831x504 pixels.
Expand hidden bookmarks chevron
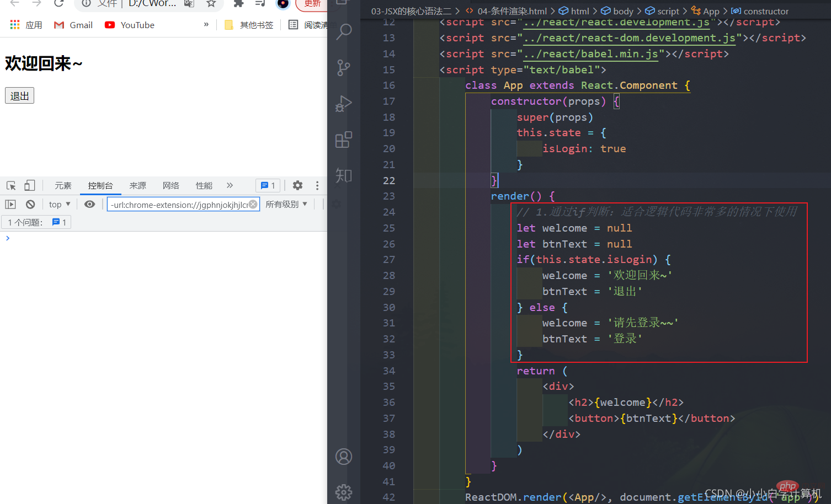(206, 24)
